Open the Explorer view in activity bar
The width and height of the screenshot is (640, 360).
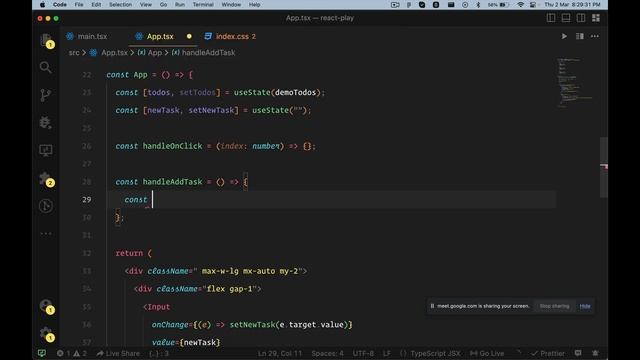(x=46, y=40)
